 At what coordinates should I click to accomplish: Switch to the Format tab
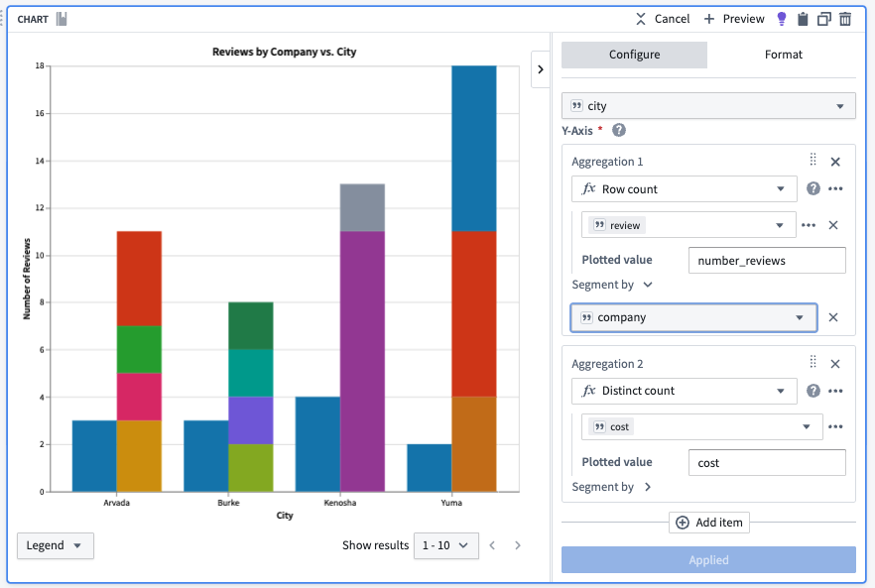[783, 55]
